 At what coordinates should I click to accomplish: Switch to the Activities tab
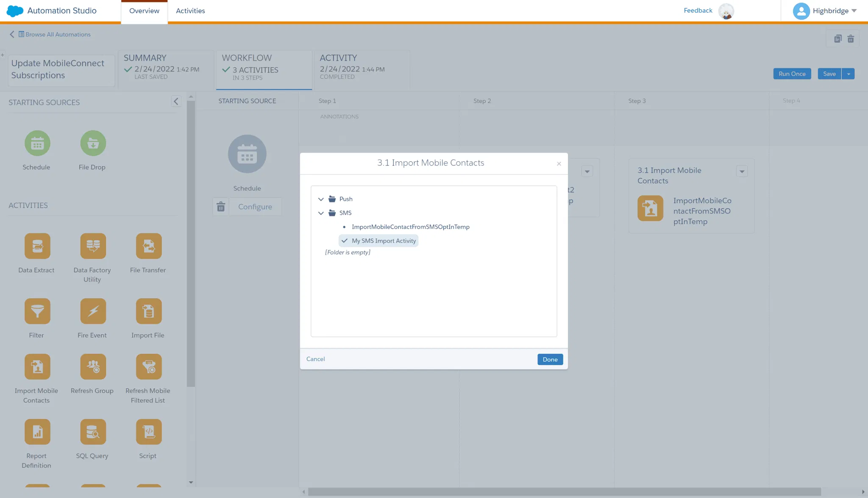click(x=190, y=11)
